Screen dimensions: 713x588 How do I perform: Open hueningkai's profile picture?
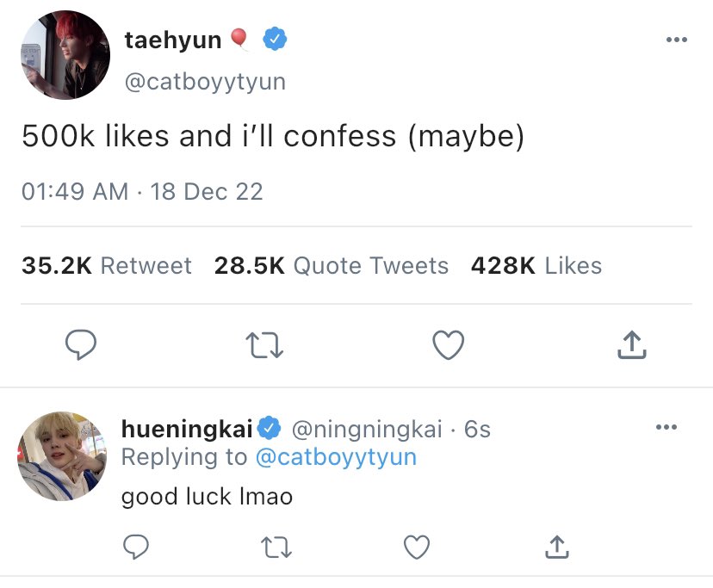[62, 456]
